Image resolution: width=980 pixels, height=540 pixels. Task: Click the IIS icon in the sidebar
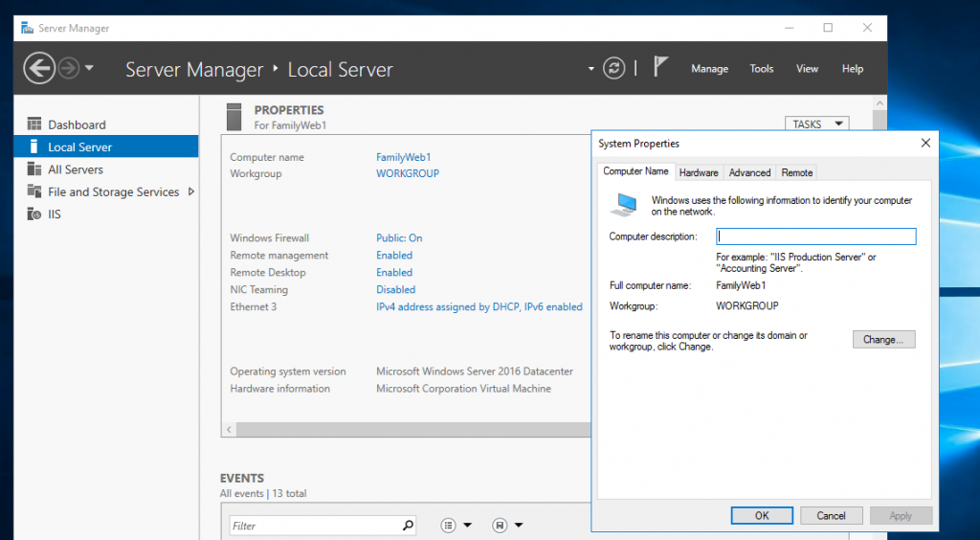34,214
